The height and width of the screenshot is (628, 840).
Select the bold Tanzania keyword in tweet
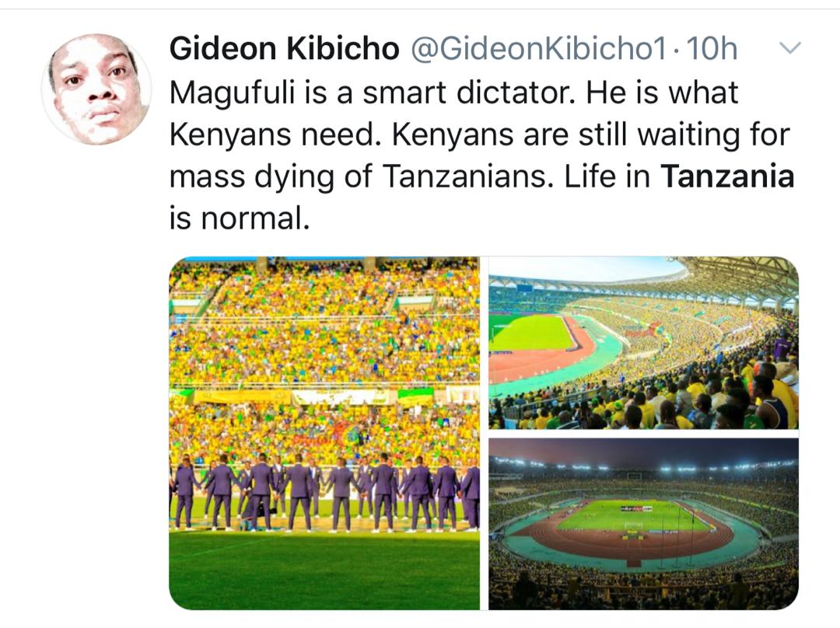727,176
